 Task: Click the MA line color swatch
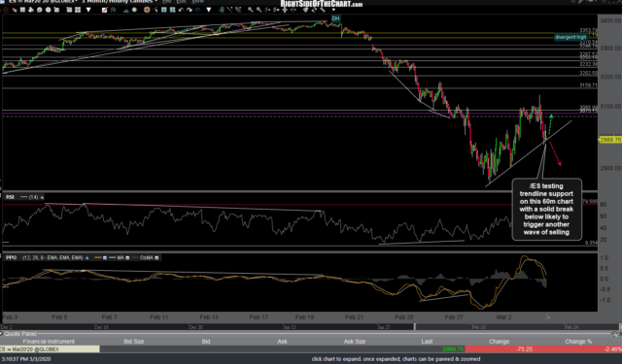coord(113,258)
